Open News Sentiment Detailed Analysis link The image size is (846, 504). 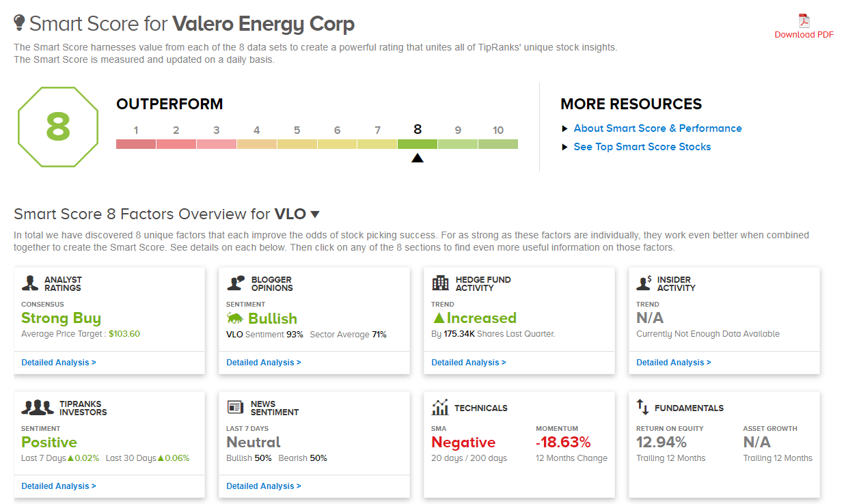264,486
